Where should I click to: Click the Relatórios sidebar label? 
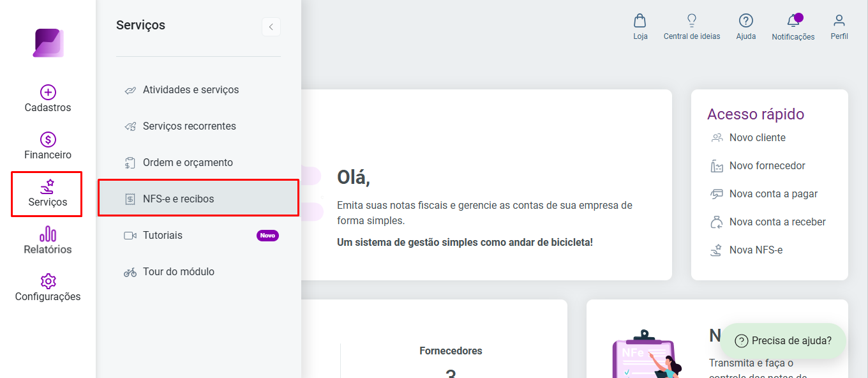48,250
